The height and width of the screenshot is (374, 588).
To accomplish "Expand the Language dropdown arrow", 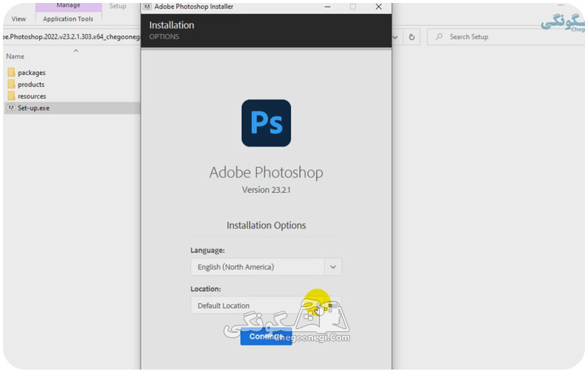I will click(332, 267).
